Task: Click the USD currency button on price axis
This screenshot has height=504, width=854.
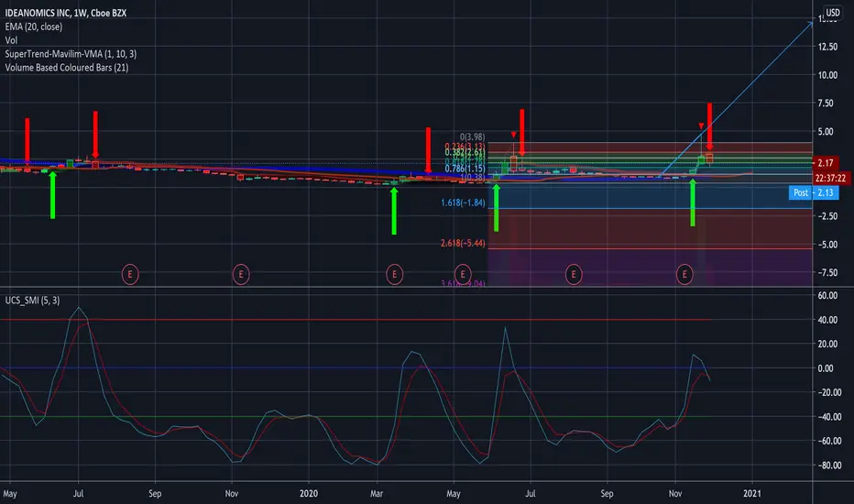Action: [x=832, y=12]
